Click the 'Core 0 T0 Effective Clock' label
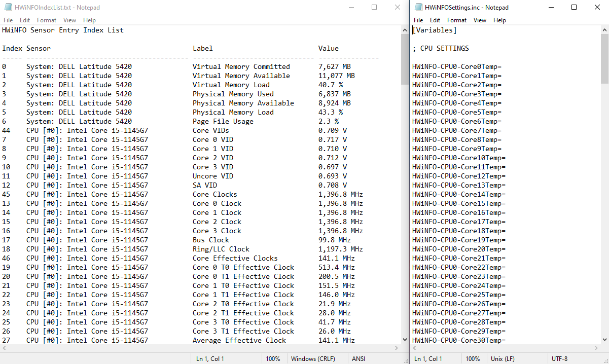Image resolution: width=609 pixels, height=364 pixels. pos(243,267)
